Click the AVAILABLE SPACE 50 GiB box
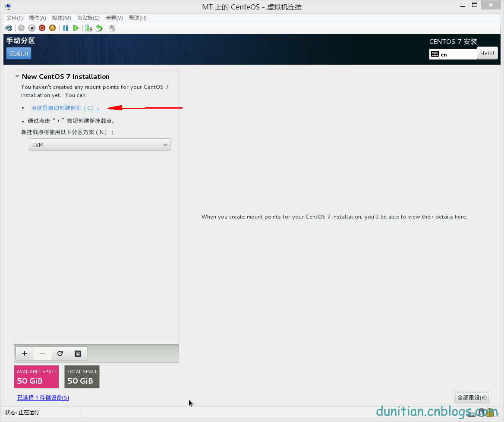The image size is (504, 422). tap(36, 377)
